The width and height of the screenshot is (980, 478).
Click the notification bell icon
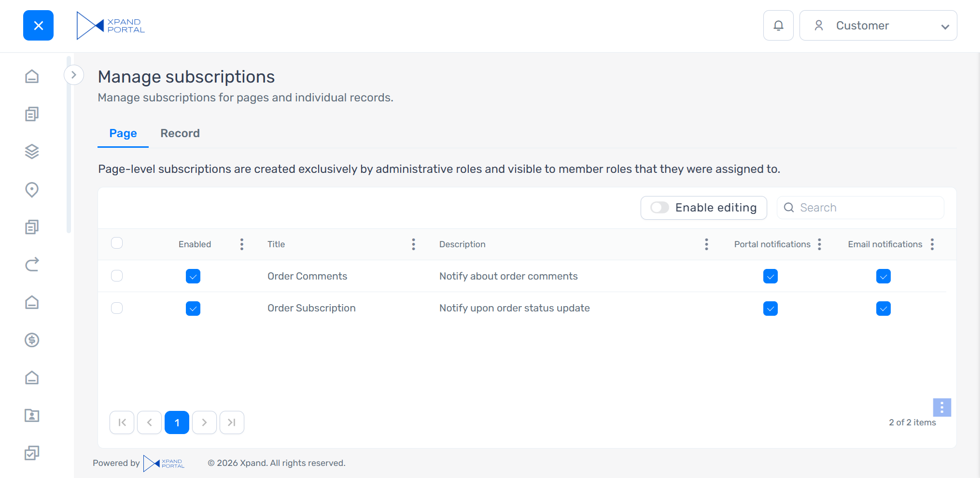click(x=778, y=26)
